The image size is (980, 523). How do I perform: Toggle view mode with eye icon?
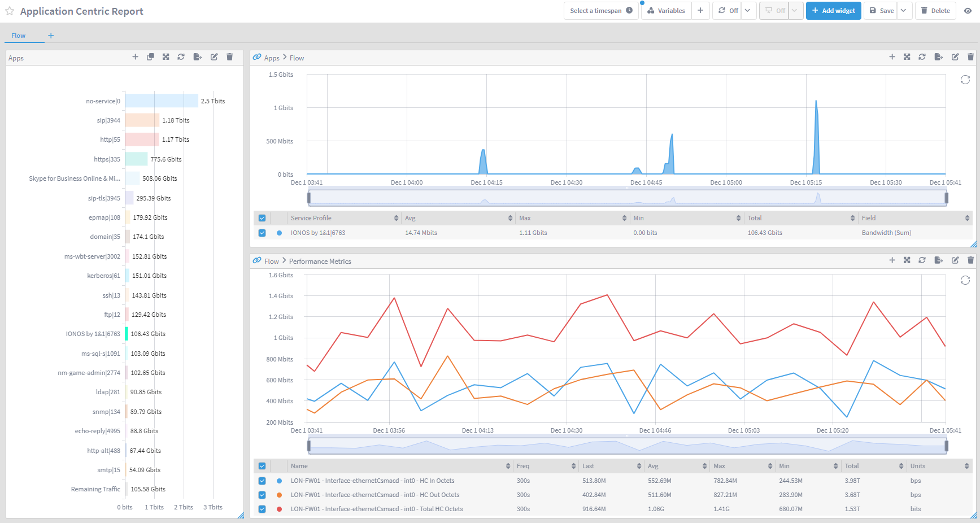coord(968,11)
